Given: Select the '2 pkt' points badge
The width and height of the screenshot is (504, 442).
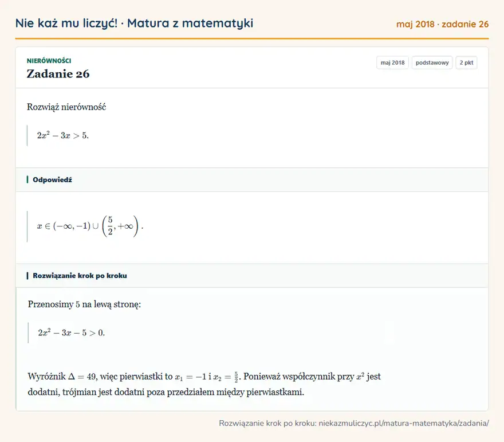Looking at the screenshot, I should [x=466, y=62].
